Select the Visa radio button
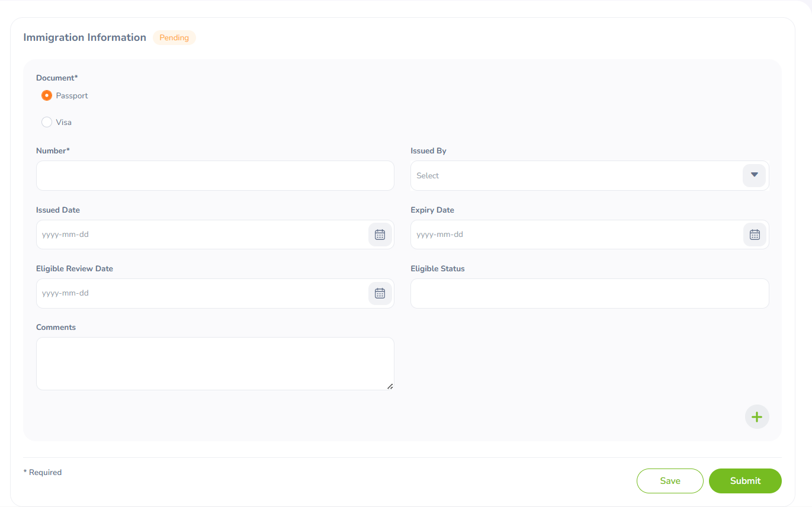This screenshot has width=812, height=507. coord(47,122)
